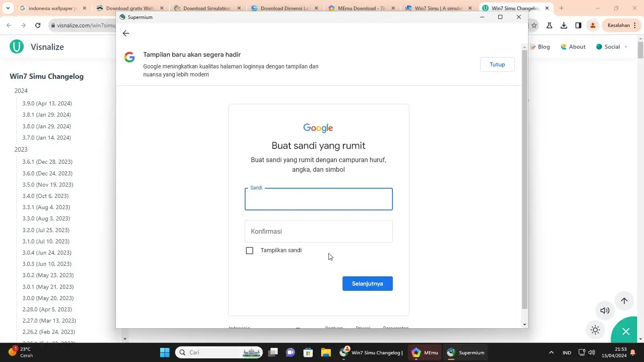Open the Blog link
The width and height of the screenshot is (644, 362).
(x=540, y=47)
